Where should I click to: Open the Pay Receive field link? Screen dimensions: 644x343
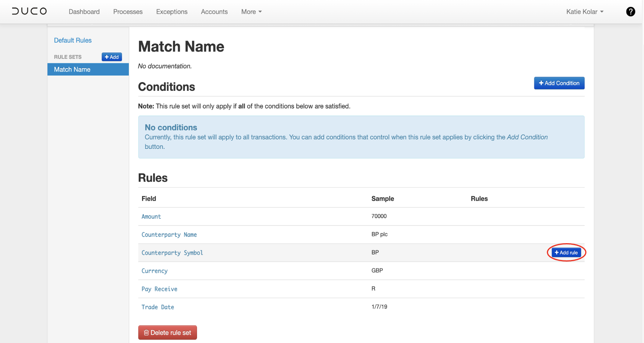[159, 289]
